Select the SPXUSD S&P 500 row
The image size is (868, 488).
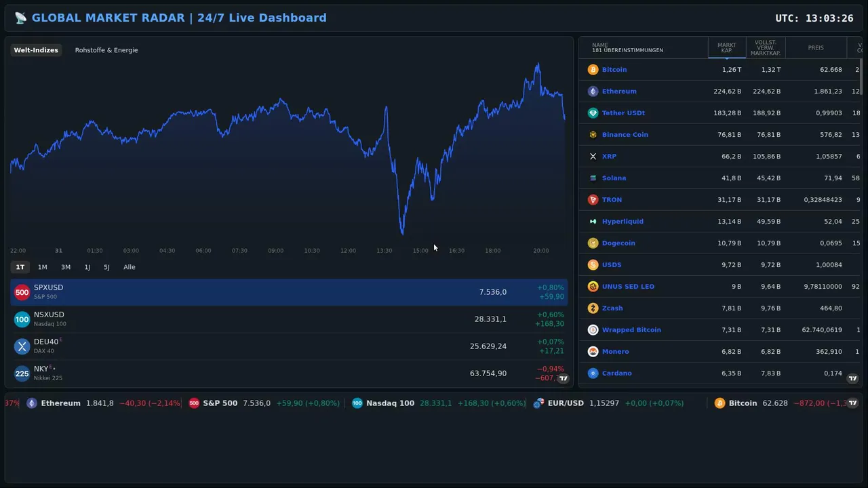coord(289,292)
